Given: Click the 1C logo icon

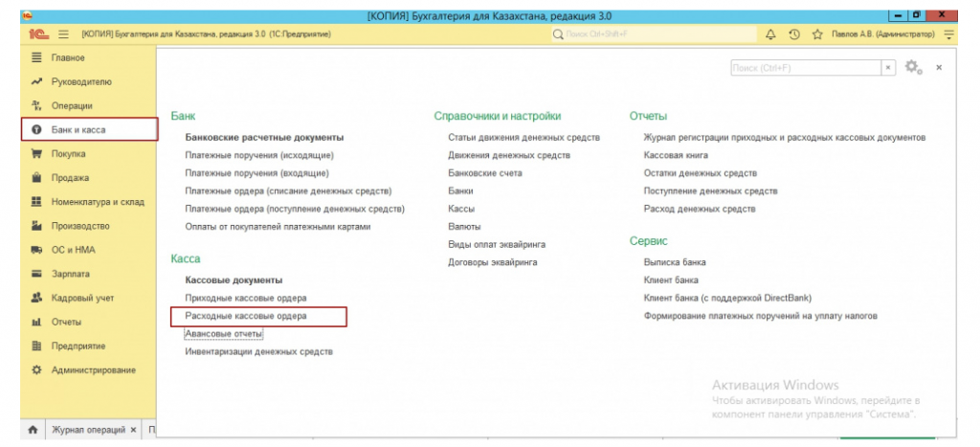Looking at the screenshot, I should coord(38,34).
